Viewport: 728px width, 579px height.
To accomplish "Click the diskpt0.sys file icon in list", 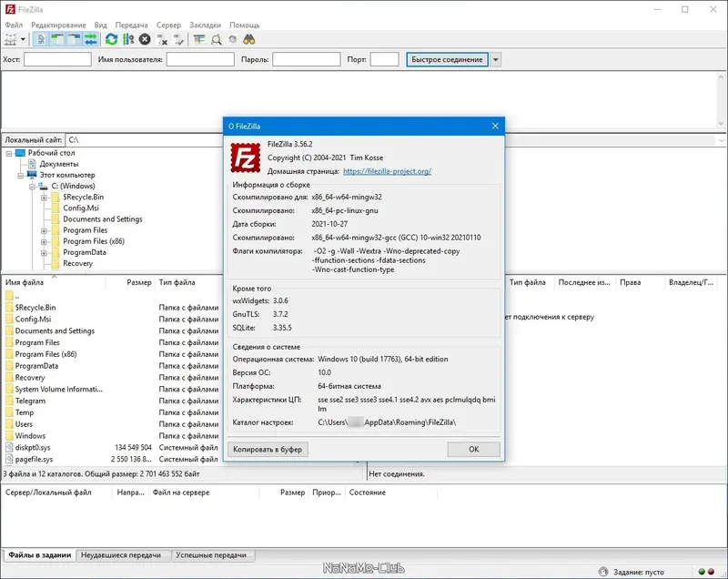I will pyautogui.click(x=9, y=448).
